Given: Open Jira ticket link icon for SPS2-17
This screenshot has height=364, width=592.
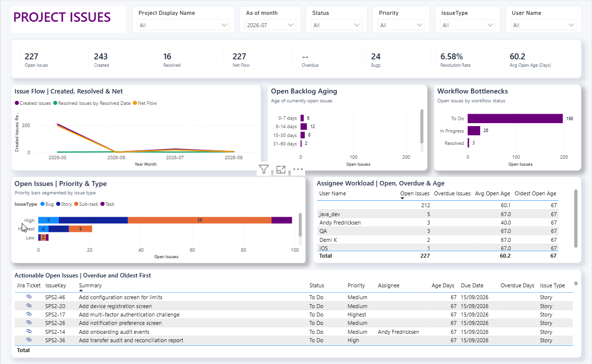Looking at the screenshot, I should pos(29,314).
